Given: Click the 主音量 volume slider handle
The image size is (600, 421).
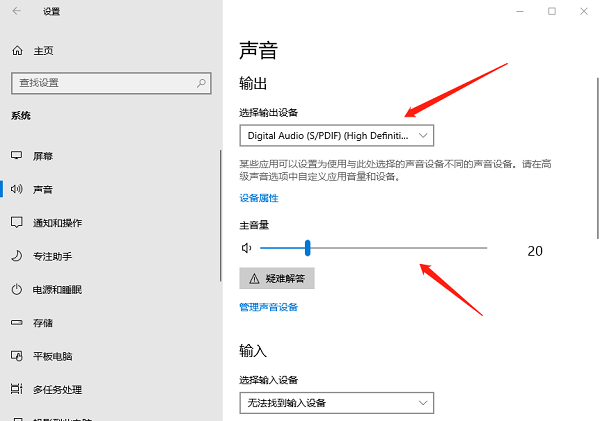Looking at the screenshot, I should (307, 248).
